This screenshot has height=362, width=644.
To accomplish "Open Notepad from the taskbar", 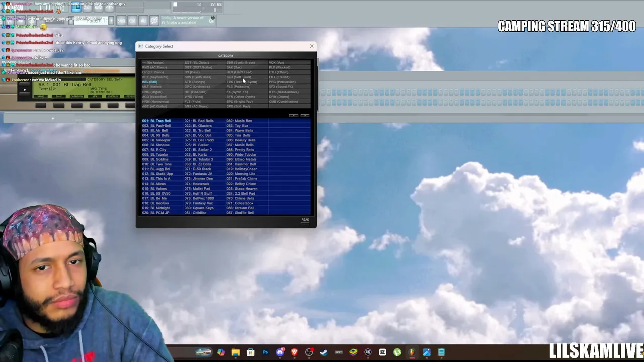I will 441,352.
